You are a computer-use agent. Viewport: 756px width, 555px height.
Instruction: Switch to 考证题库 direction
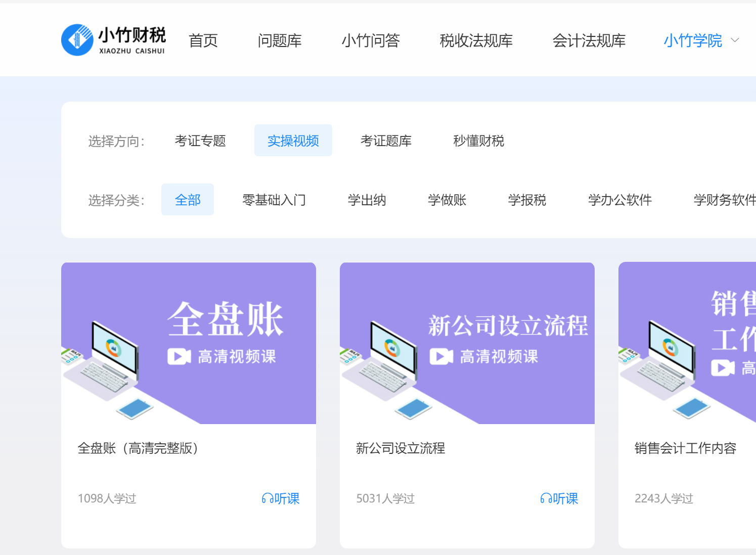click(386, 141)
